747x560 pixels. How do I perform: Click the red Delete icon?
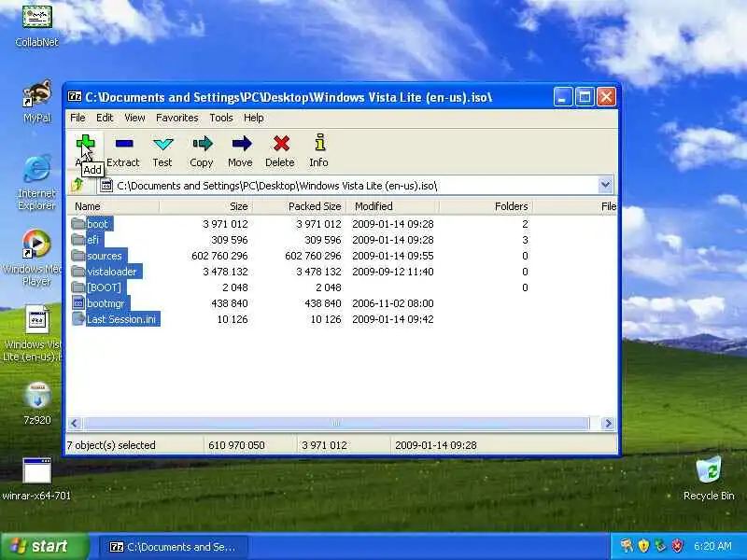tap(281, 143)
